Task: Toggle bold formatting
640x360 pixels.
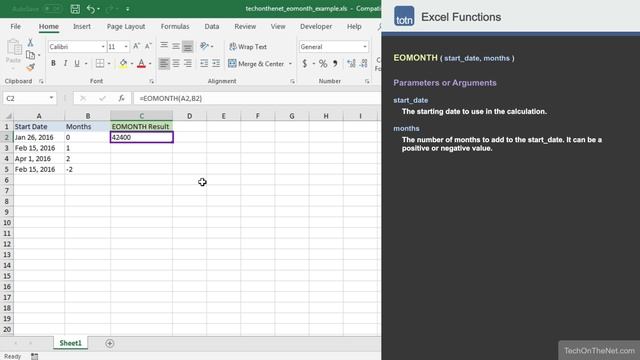Action: pyautogui.click(x=53, y=63)
